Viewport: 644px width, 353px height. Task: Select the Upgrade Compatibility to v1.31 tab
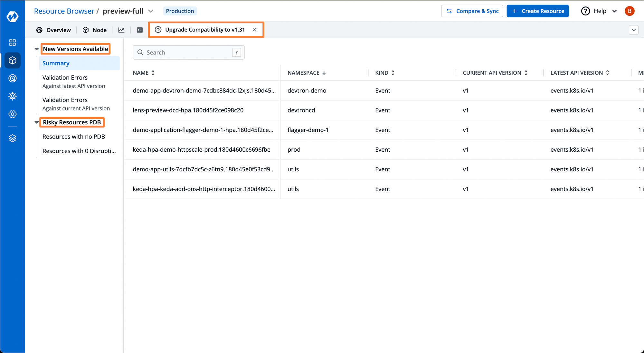point(205,30)
